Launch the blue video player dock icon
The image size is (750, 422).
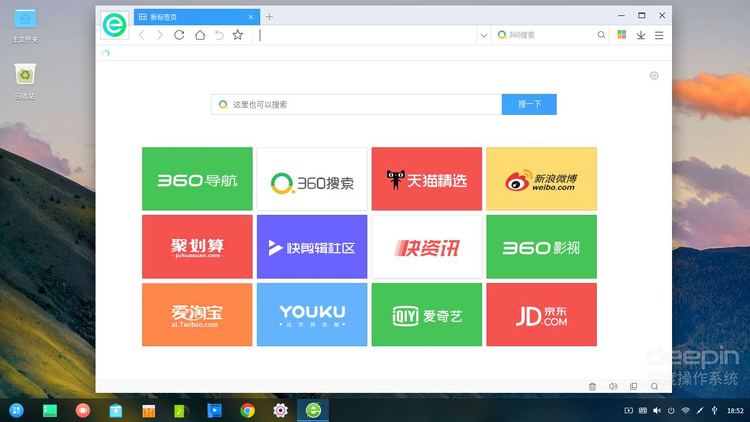coord(214,410)
